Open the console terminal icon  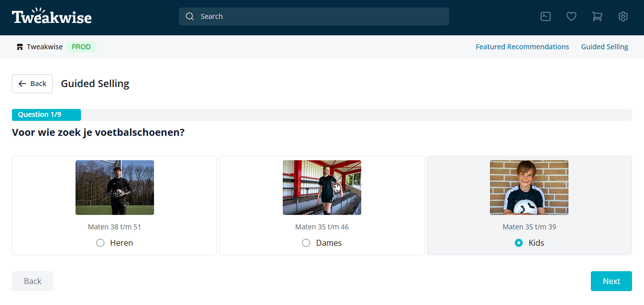pos(546,16)
